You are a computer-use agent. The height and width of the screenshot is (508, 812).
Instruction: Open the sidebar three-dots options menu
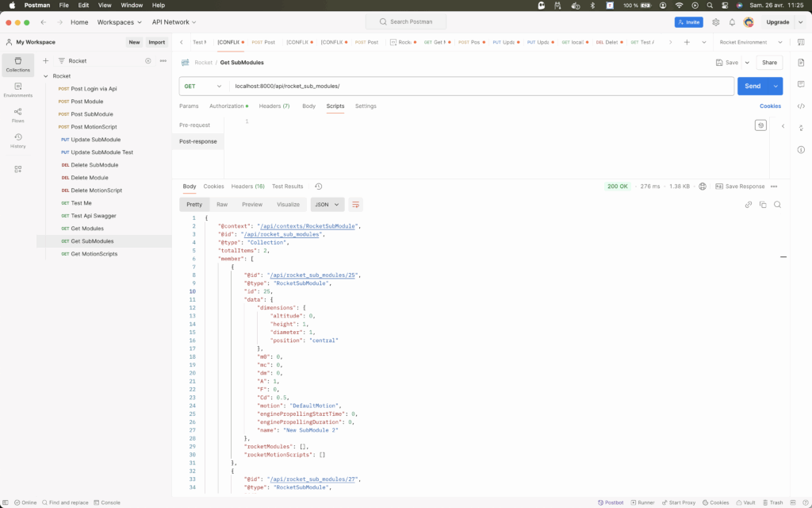pos(163,60)
